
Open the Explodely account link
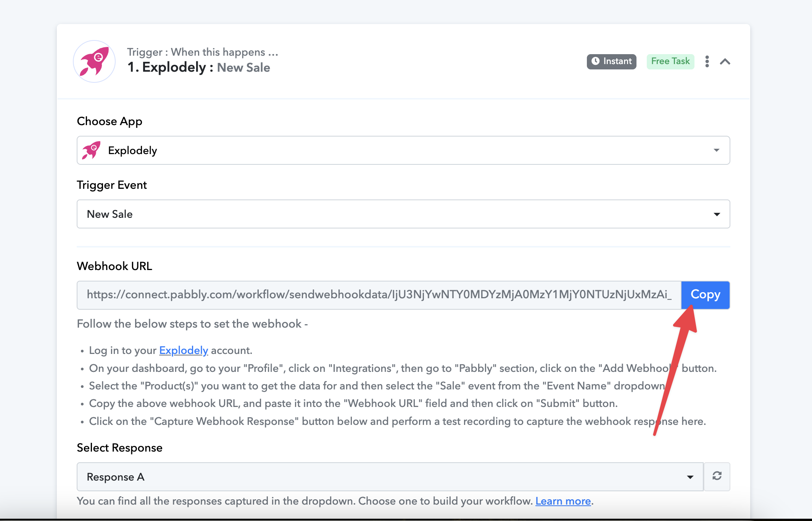click(x=183, y=350)
